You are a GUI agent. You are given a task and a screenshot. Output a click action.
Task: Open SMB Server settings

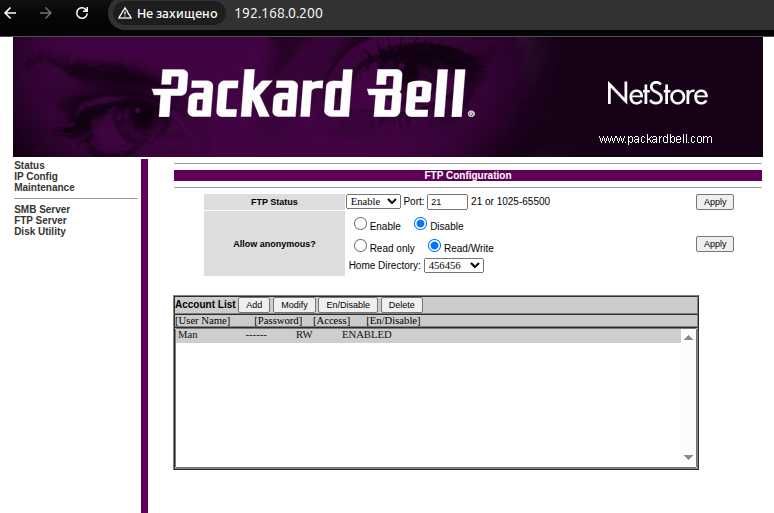click(x=42, y=209)
